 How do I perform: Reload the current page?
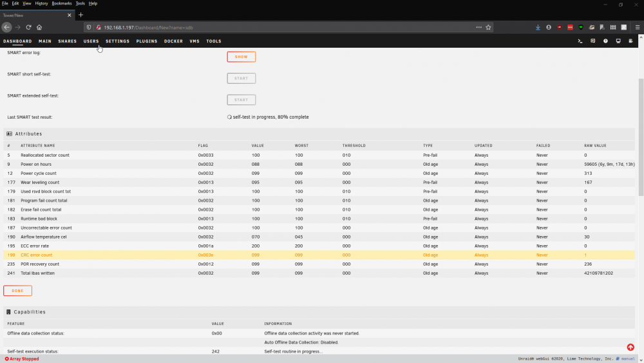29,28
